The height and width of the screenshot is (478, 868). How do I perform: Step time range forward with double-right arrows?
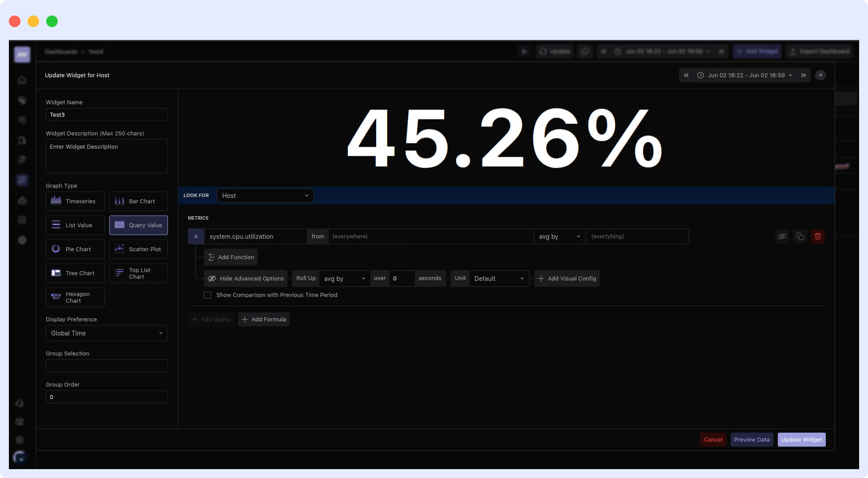click(803, 75)
